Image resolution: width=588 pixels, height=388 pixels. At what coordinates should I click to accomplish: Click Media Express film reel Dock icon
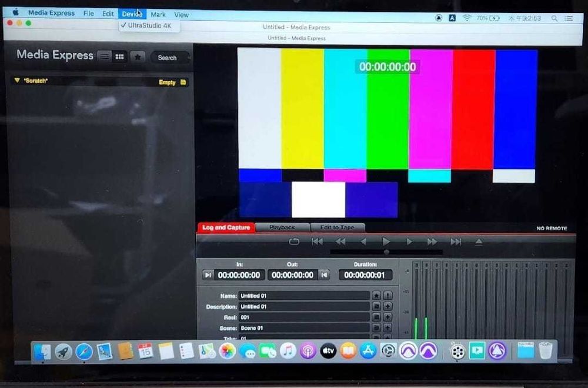tap(457, 352)
